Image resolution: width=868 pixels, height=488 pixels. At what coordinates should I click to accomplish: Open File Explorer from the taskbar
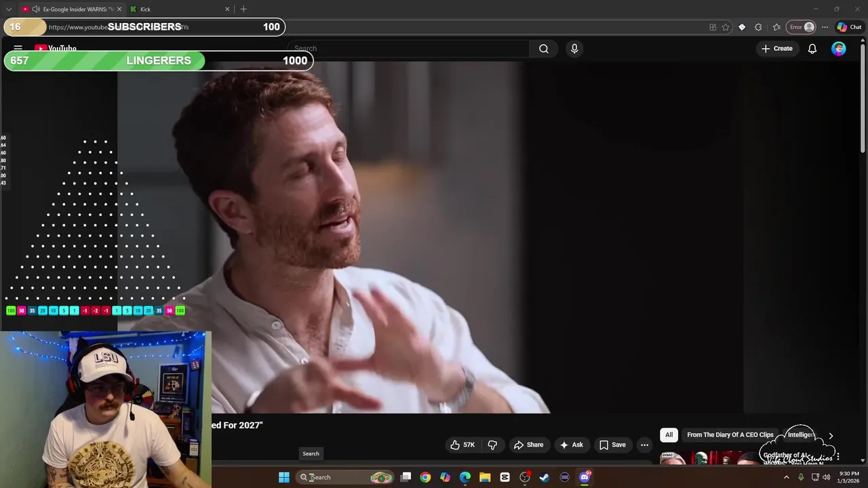coord(485,477)
